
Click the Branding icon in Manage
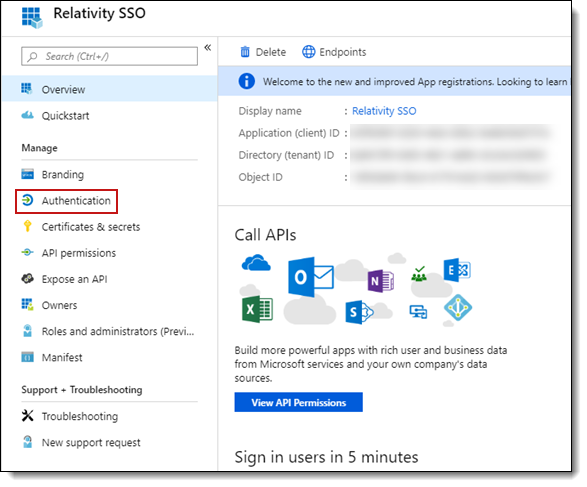click(27, 174)
